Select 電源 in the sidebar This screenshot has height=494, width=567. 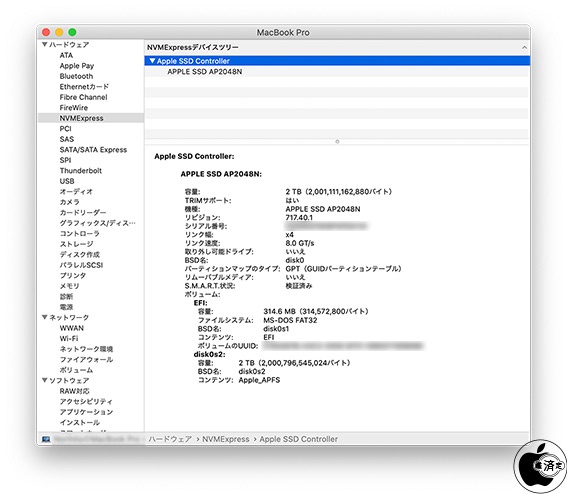66,307
